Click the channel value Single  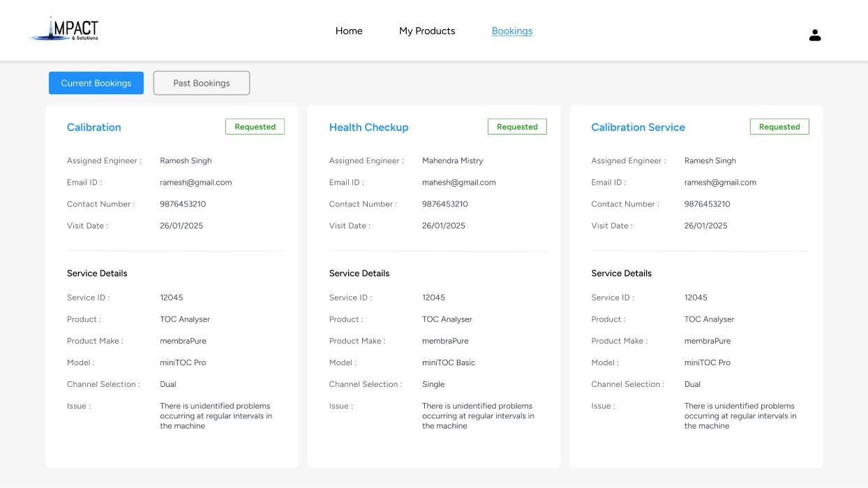click(x=433, y=384)
